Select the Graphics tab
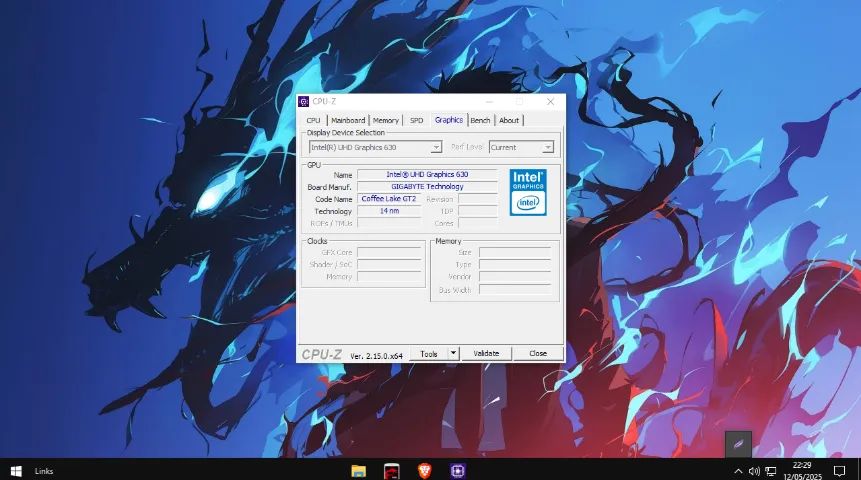 click(449, 120)
